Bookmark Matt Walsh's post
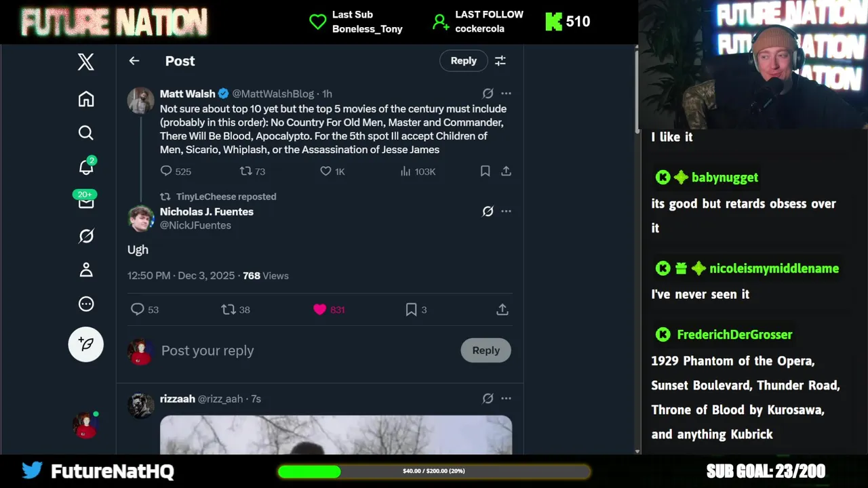Screen dimensions: 868x488 tap(485, 171)
